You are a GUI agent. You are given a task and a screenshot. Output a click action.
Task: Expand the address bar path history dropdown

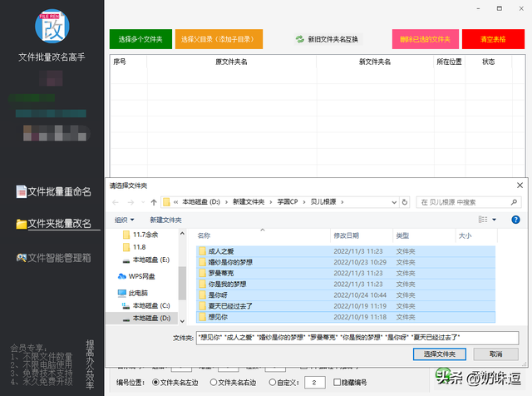(x=394, y=202)
